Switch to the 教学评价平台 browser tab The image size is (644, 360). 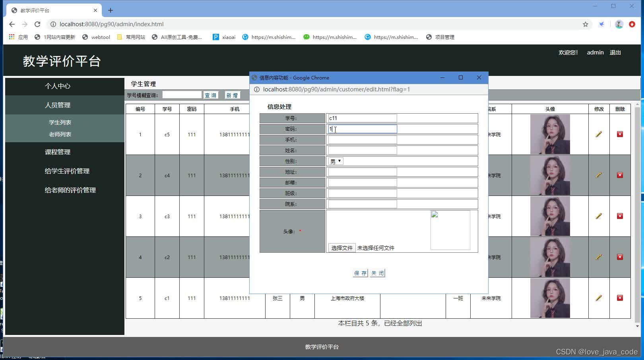(x=48, y=10)
